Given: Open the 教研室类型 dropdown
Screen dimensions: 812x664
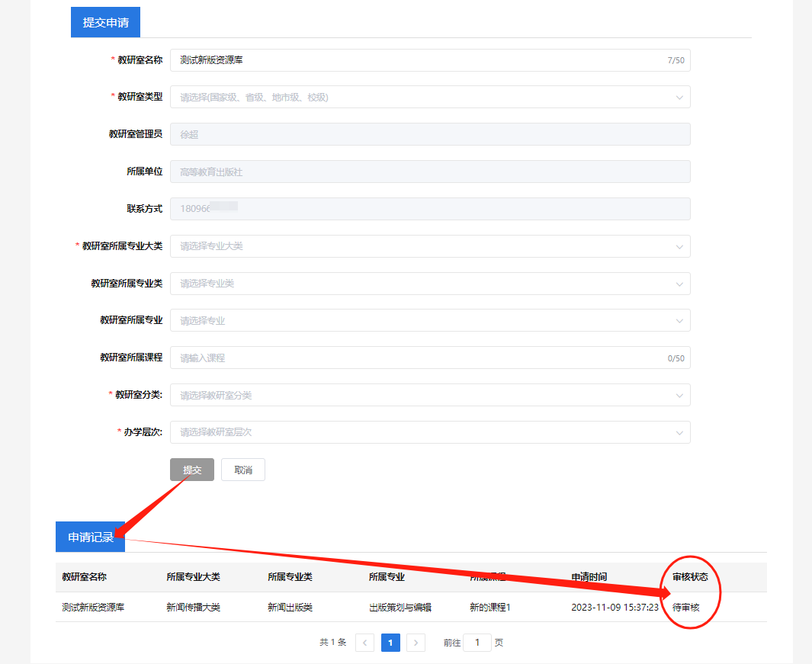Looking at the screenshot, I should [x=429, y=97].
